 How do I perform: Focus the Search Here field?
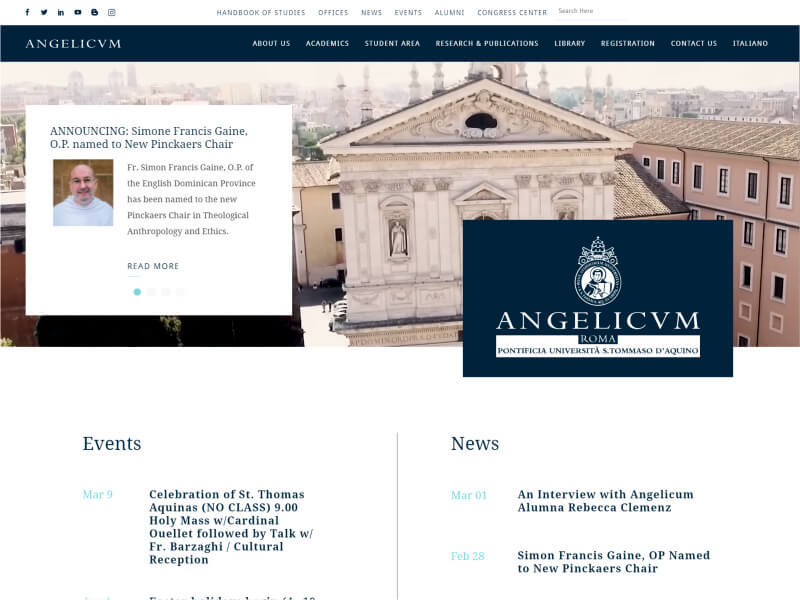pos(592,11)
